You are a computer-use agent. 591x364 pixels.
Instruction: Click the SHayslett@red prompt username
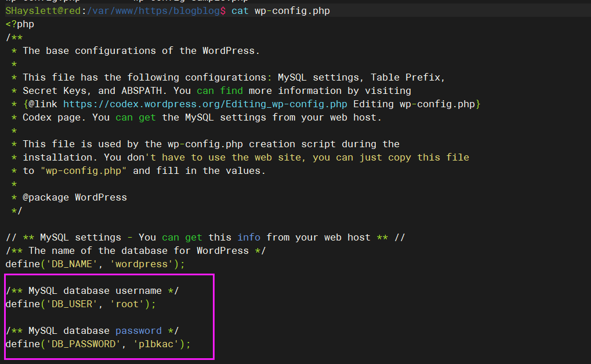click(43, 10)
